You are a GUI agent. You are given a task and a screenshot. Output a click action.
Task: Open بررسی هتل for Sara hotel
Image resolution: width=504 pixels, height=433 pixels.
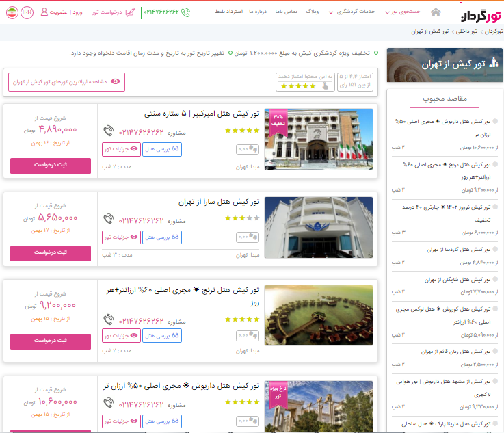click(162, 237)
